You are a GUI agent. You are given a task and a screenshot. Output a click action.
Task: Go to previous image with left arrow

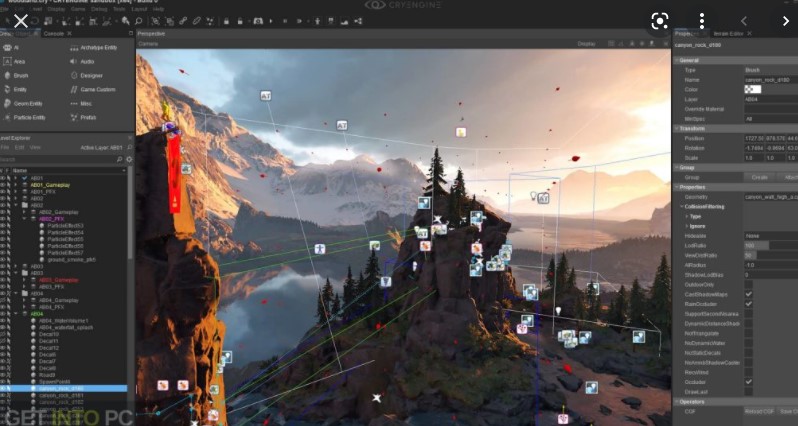(744, 21)
